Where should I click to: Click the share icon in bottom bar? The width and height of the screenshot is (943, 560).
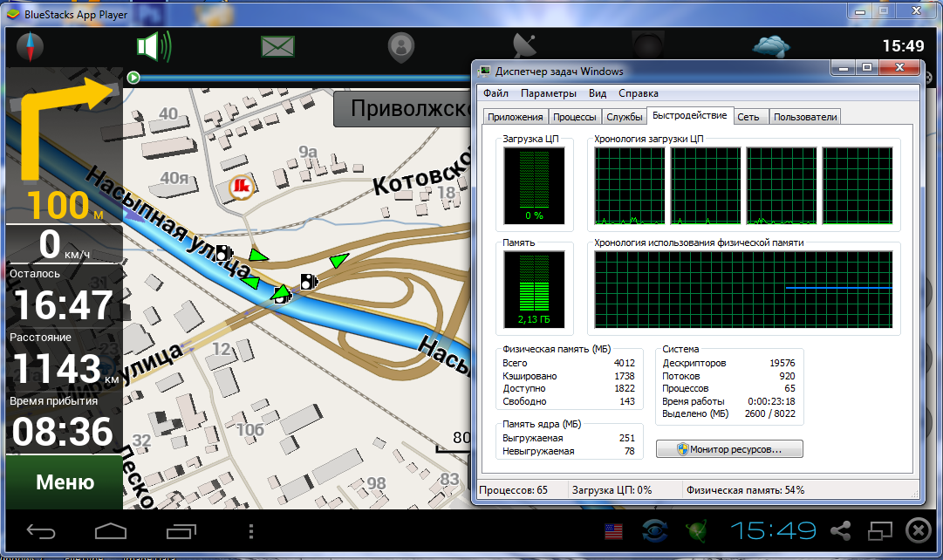[840, 530]
